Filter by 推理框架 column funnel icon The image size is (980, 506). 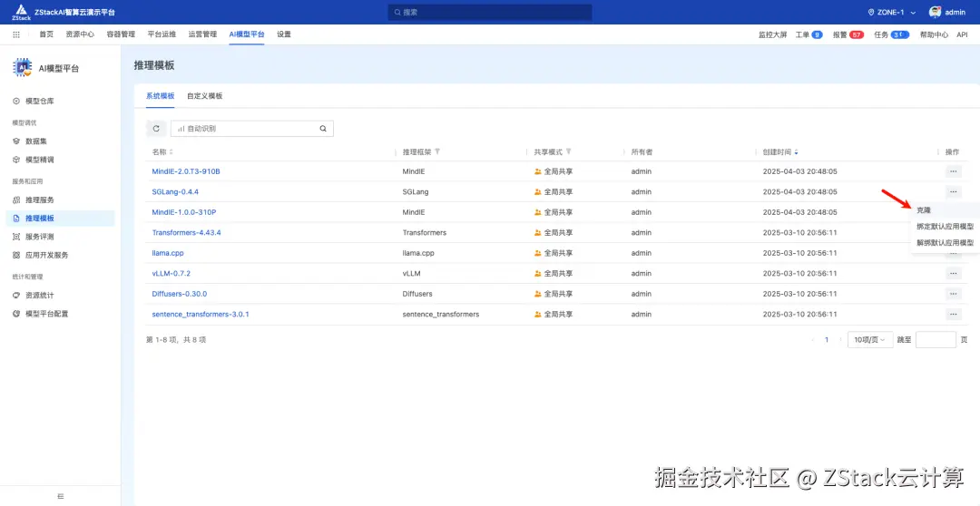point(437,151)
